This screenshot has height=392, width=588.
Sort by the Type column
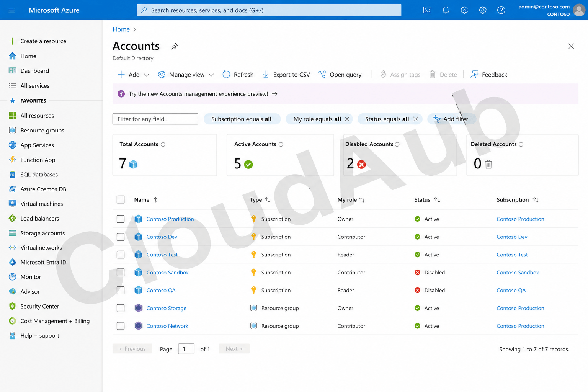(x=260, y=200)
